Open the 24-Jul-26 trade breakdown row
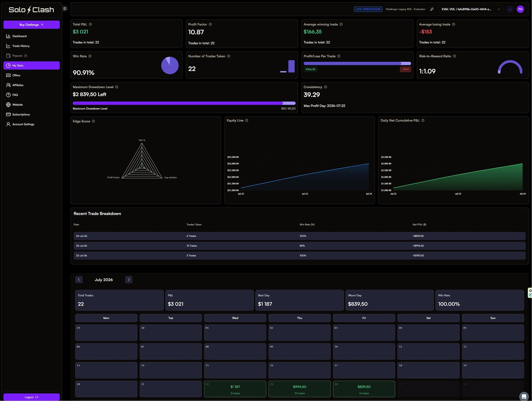Image resolution: width=532 pixels, height=401 pixels. [x=299, y=236]
